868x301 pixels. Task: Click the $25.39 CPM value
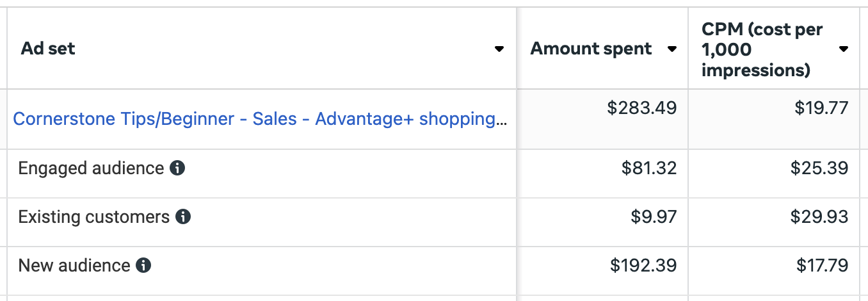(819, 168)
